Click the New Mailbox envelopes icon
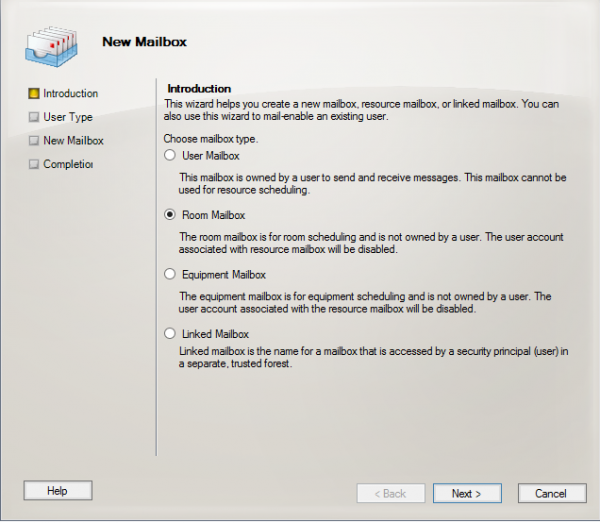The image size is (600, 523). point(52,46)
